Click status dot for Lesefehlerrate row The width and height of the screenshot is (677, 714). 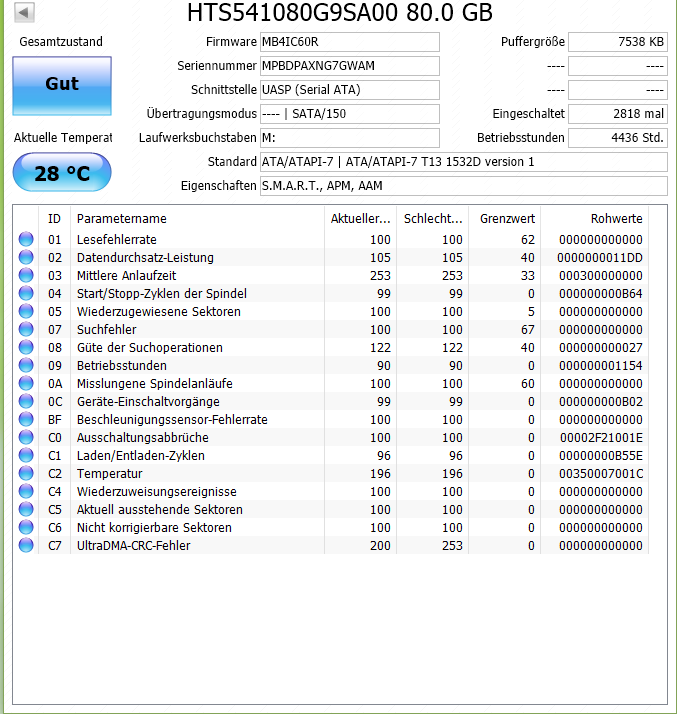coord(26,239)
